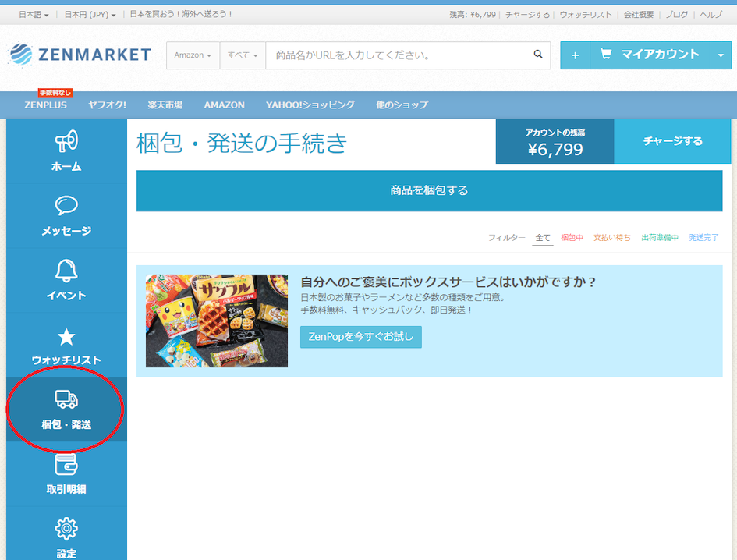737x560 pixels.
Task: Click the アカウントの残高 ¥6,799 box
Action: click(x=555, y=141)
